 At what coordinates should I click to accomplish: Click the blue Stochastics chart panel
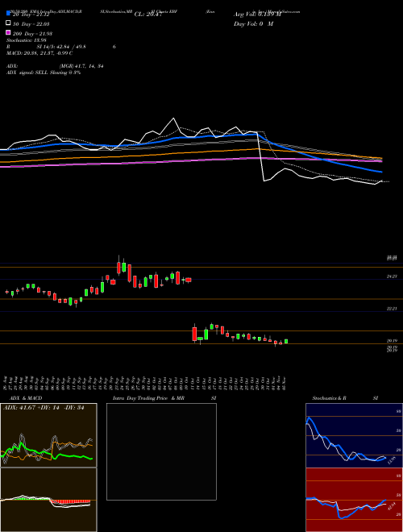[x=352, y=435]
